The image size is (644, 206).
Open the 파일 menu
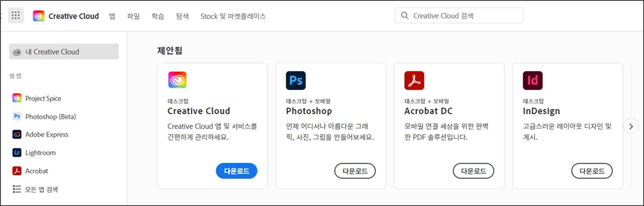133,16
